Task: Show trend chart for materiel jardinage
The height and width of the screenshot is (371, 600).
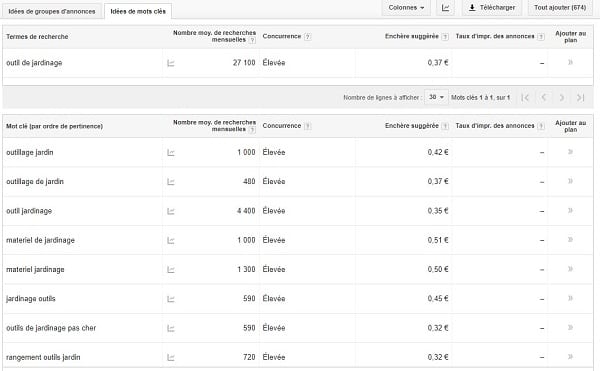Action: pos(171,270)
